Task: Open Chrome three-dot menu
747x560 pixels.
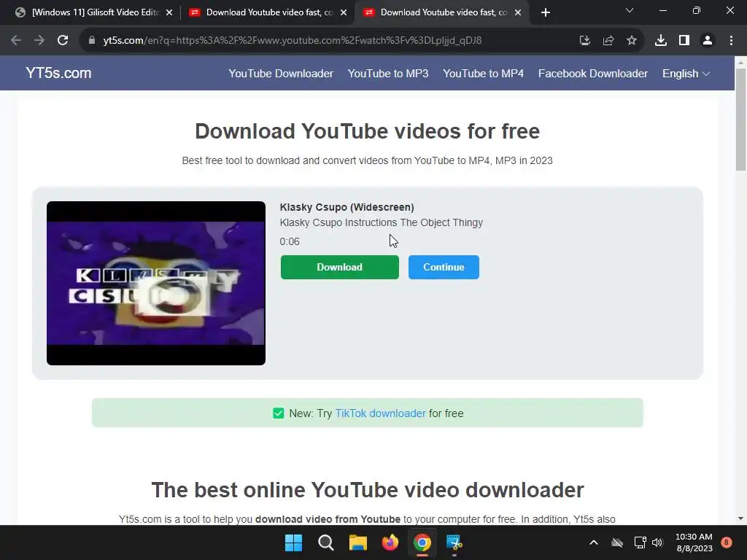Action: 731,41
